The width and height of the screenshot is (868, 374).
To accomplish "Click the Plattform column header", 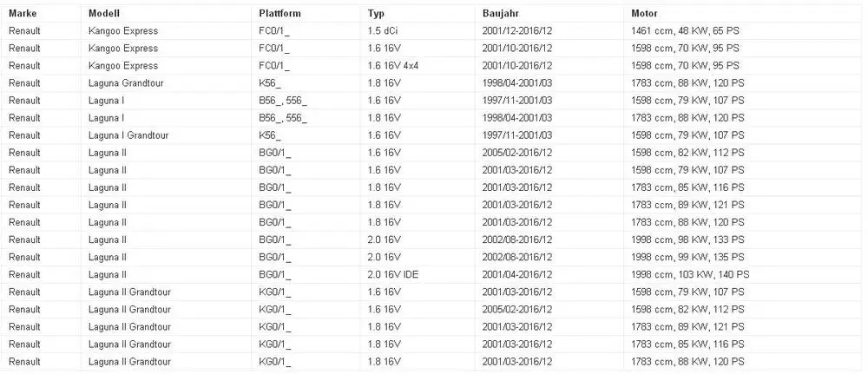I will [279, 13].
